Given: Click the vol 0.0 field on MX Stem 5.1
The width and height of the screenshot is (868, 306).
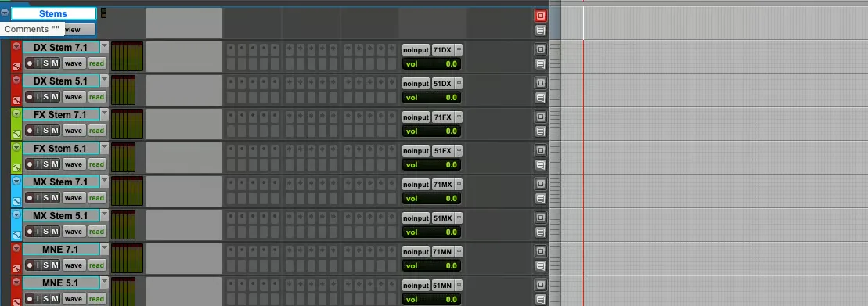Looking at the screenshot, I should (x=431, y=232).
